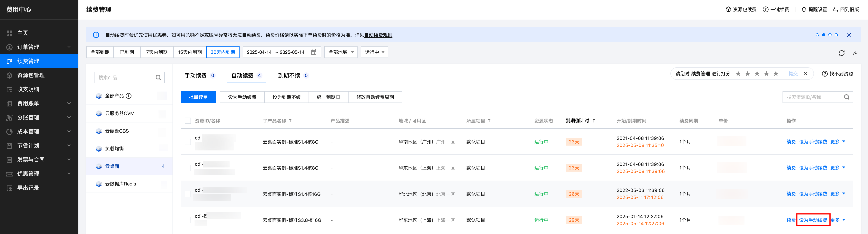This screenshot has width=868, height=234.
Task: Switch to 到期不续 tab
Action: [293, 76]
